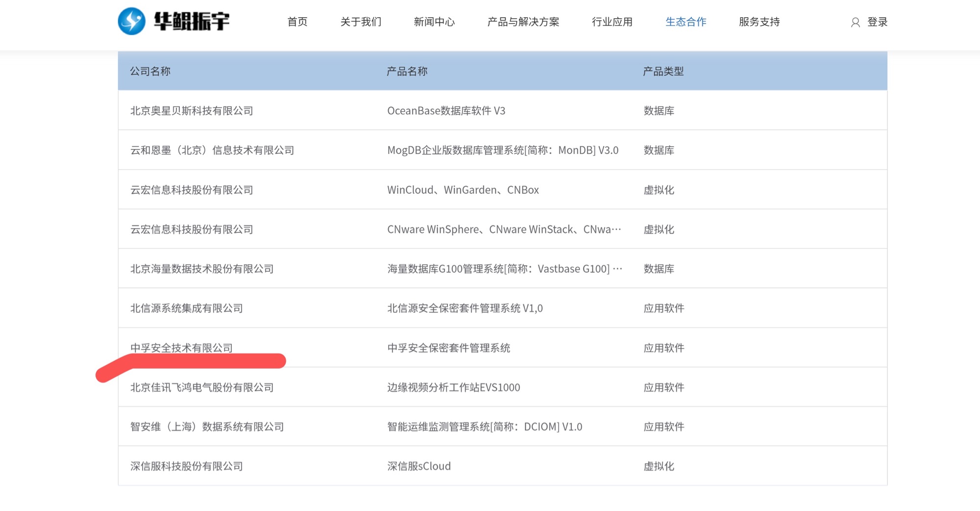Click the 登录 link

pos(877,22)
